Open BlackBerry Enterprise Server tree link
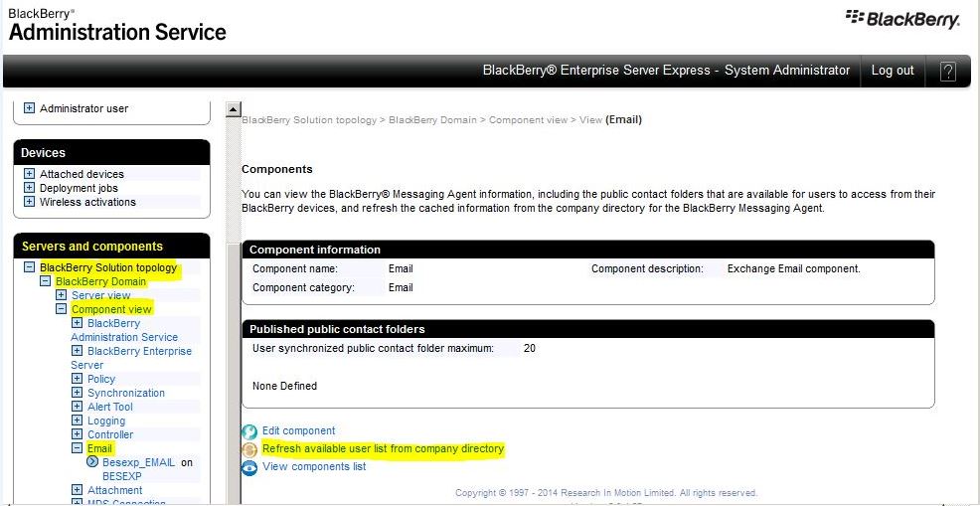This screenshot has width=980, height=506. (x=131, y=358)
